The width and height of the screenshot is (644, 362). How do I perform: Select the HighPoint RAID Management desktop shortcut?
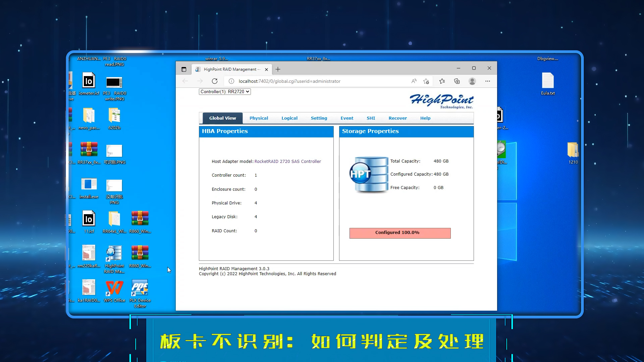(x=114, y=259)
